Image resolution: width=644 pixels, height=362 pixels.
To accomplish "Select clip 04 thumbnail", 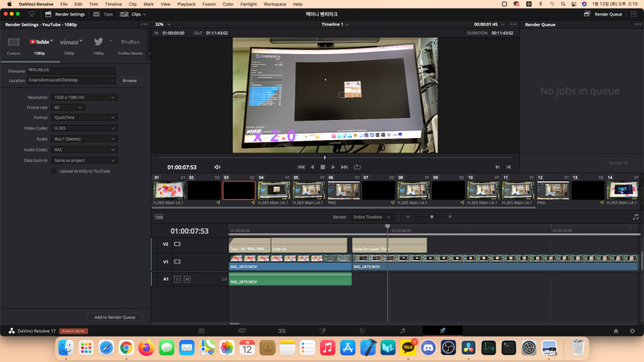I will [274, 190].
